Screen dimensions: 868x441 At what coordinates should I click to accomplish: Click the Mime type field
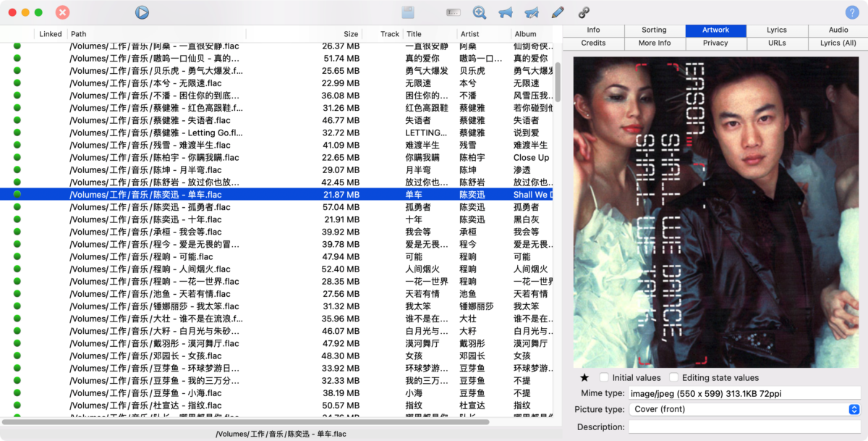pos(744,393)
